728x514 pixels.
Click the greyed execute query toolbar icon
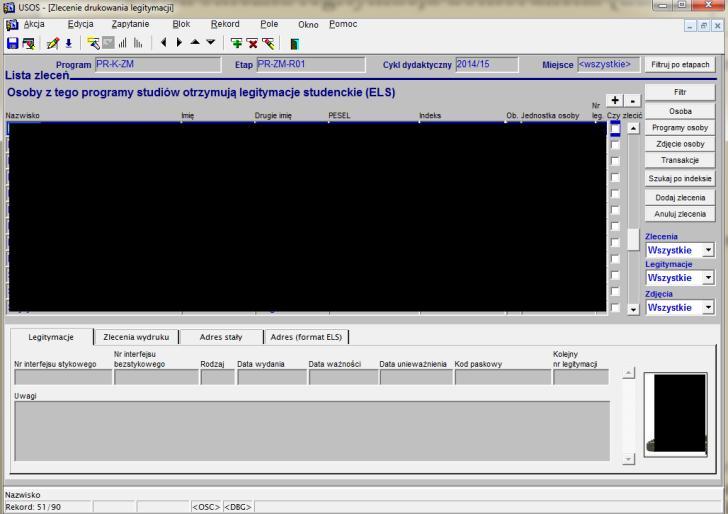tap(108, 44)
